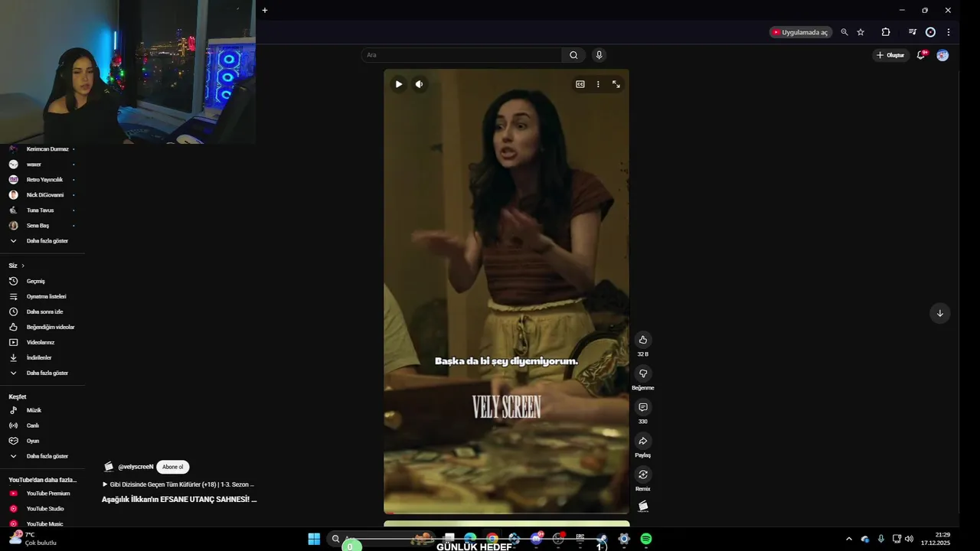Open the Oluştur create button
The image size is (980, 551).
(890, 55)
